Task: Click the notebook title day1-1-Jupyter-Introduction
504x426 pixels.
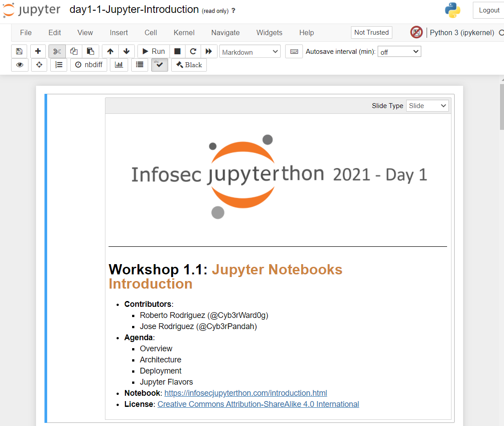Action: 134,10
